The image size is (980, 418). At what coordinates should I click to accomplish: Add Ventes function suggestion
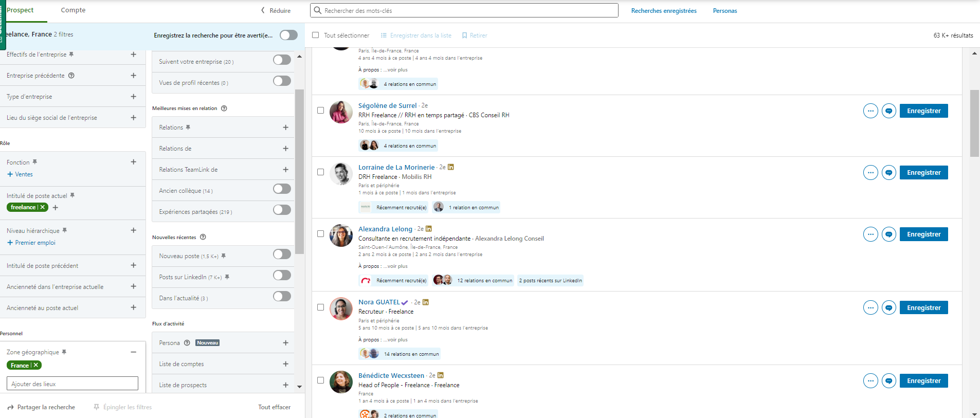tap(20, 174)
